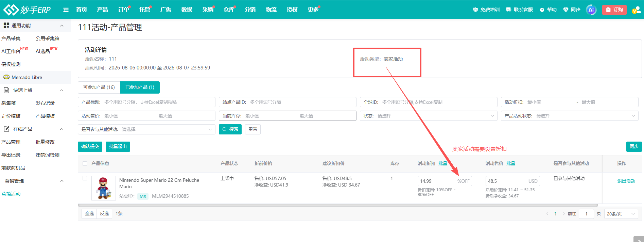The image size is (644, 242).
Task: Open 联系客服 customer service
Action: pos(519,10)
